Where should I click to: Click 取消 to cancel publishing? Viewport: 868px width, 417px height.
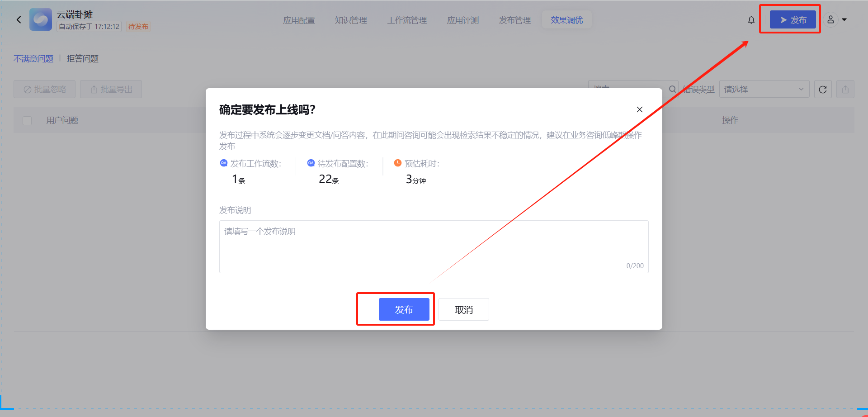tap(464, 309)
